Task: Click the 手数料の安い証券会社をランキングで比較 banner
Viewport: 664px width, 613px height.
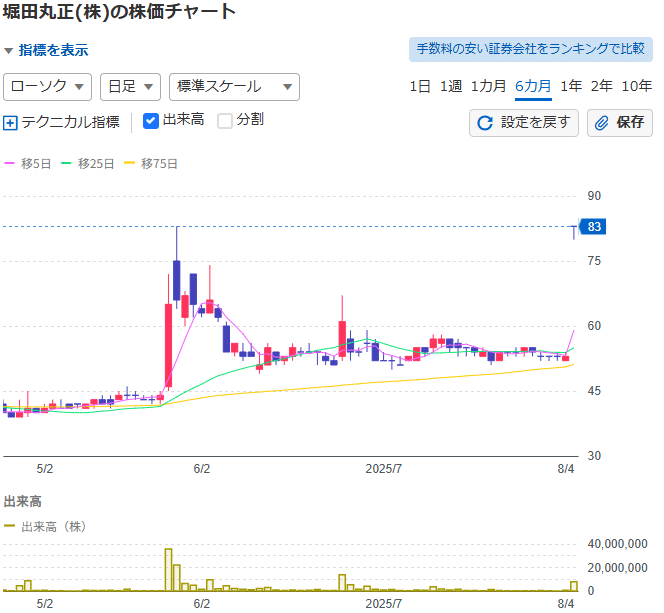Action: [x=531, y=49]
